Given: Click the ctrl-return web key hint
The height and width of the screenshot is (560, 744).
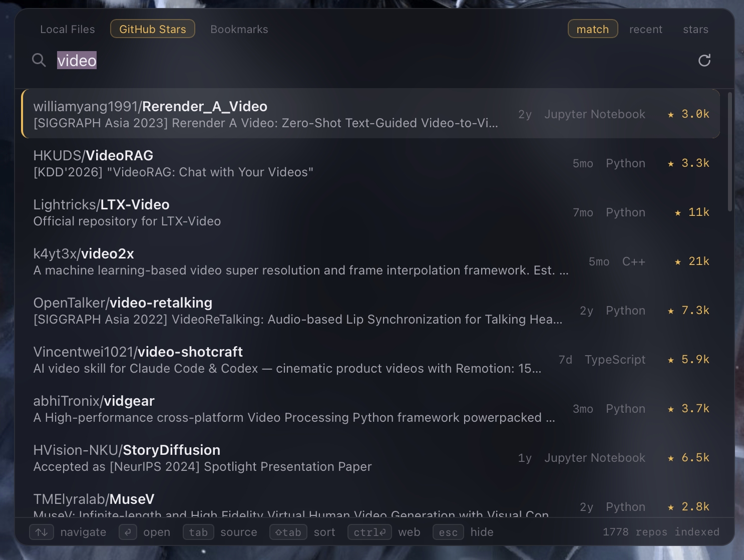Looking at the screenshot, I should [x=369, y=532].
